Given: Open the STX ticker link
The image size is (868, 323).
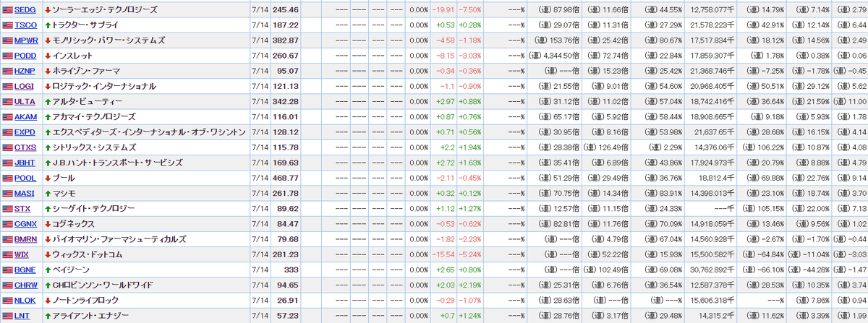Looking at the screenshot, I should coord(22,208).
